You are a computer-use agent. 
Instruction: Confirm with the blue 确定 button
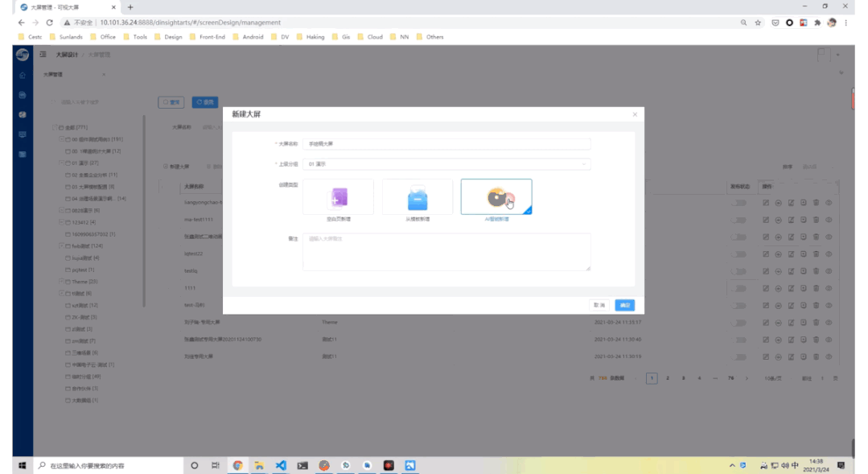tap(624, 305)
